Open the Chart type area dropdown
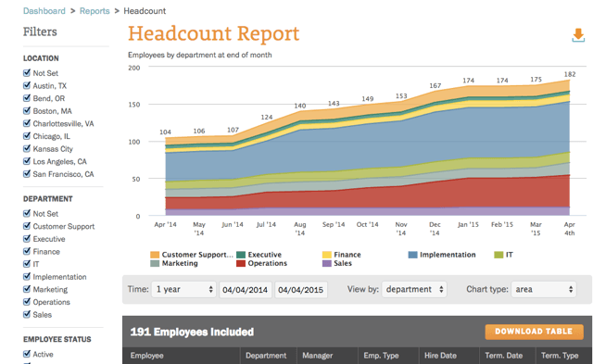Viewport: 593px width, 364px height. (x=544, y=290)
